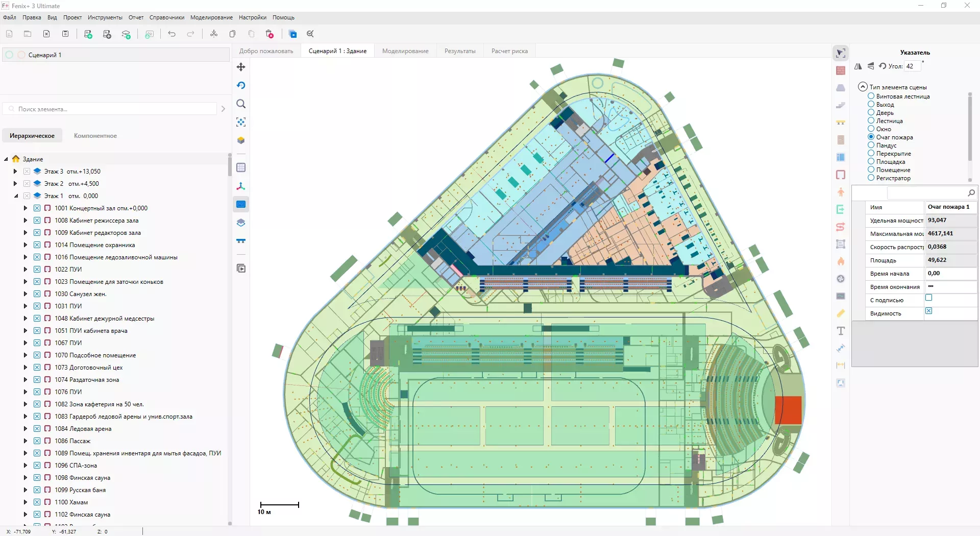Uncheck visibility of 1084 Ледовая арена
Screen dimensions: 980x536
point(37,429)
